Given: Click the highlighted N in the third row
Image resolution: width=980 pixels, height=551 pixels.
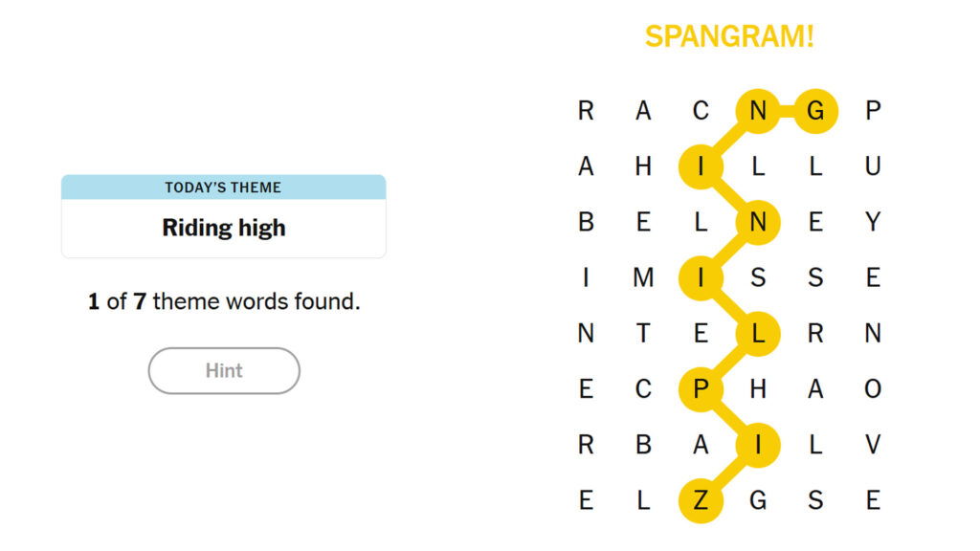Looking at the screenshot, I should (x=759, y=222).
